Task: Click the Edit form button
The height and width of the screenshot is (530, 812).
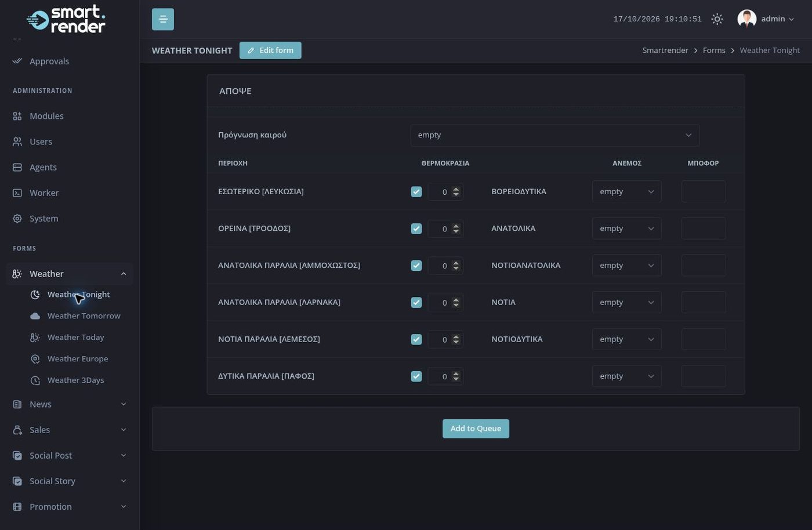Action: click(270, 50)
